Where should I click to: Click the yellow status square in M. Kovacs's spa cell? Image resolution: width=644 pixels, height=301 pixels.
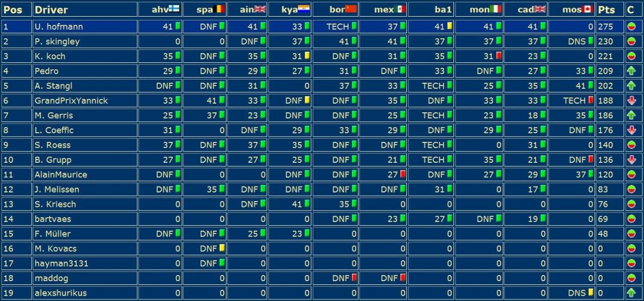(222, 248)
